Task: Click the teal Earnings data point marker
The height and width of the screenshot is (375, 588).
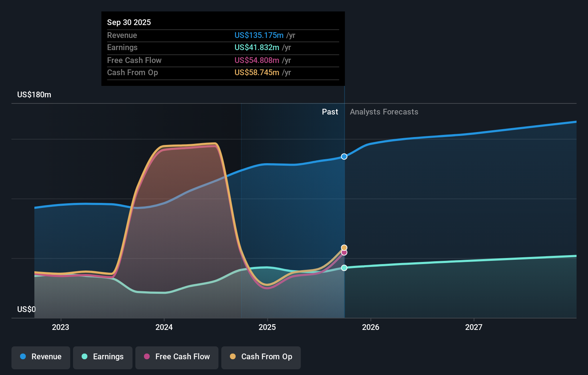Action: coord(344,268)
